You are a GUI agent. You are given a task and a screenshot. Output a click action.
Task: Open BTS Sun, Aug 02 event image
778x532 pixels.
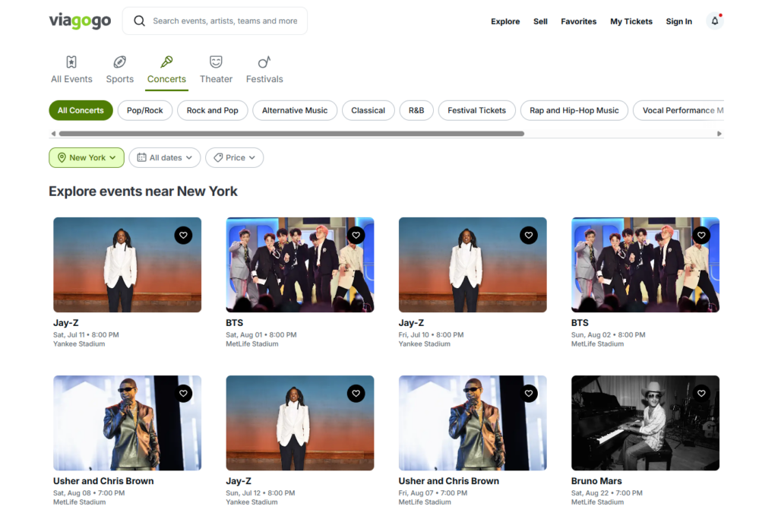646,264
